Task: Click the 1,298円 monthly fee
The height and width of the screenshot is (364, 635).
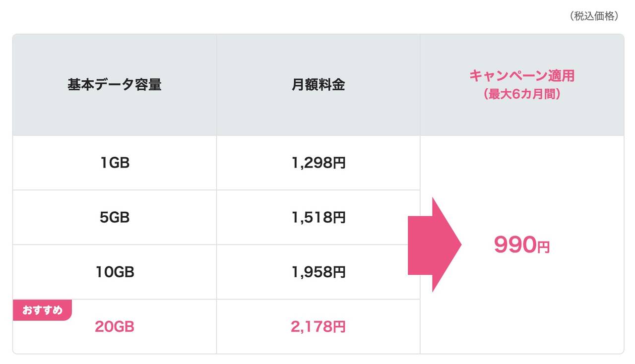Action: pyautogui.click(x=318, y=163)
